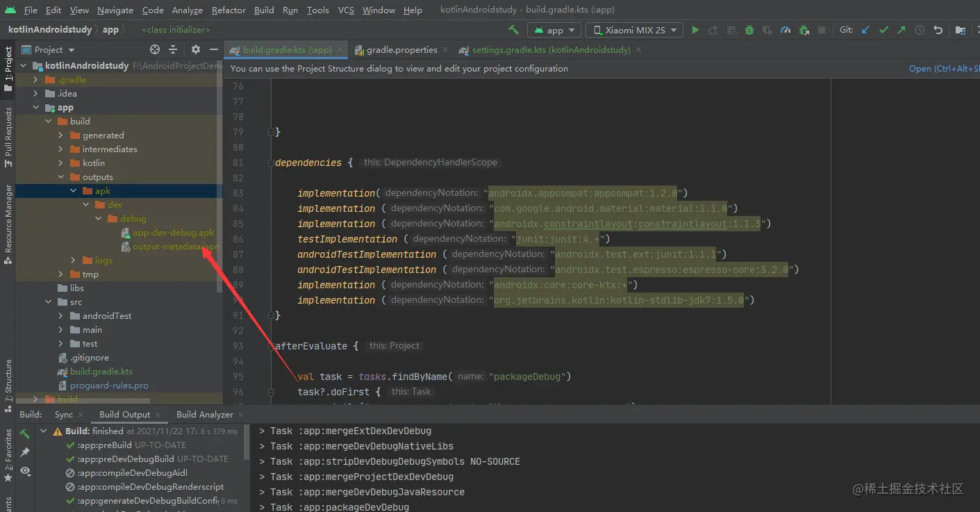This screenshot has height=512, width=980.
Task: Open the Project view selector dropdown
Action: coord(49,49)
